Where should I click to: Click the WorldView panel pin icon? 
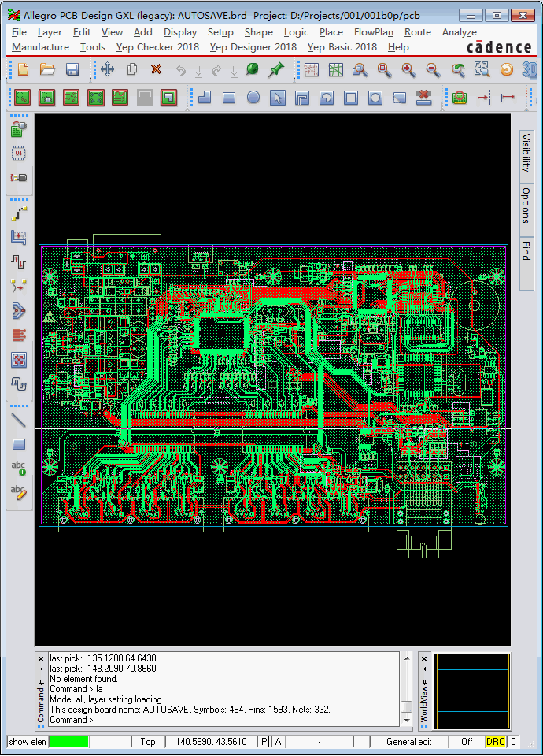pos(424,682)
